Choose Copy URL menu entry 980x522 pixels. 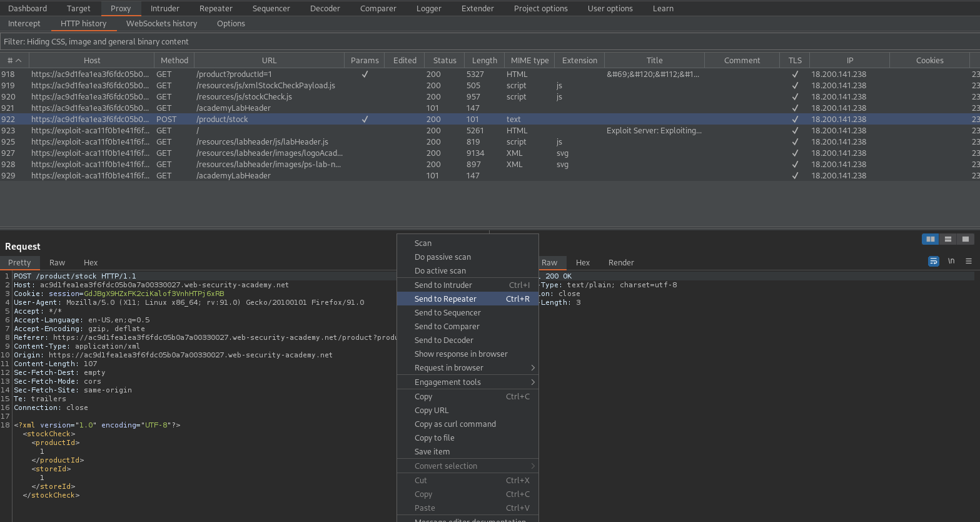(x=468, y=410)
